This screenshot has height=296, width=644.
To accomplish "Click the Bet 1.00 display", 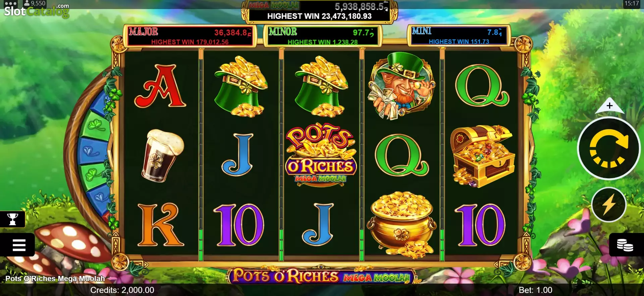I will (535, 290).
